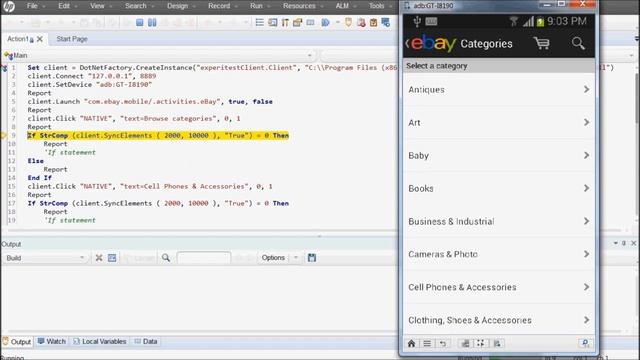Image resolution: width=640 pixels, height=360 pixels.
Task: Click the icon beside the clear button in Output
Action: (x=112, y=258)
